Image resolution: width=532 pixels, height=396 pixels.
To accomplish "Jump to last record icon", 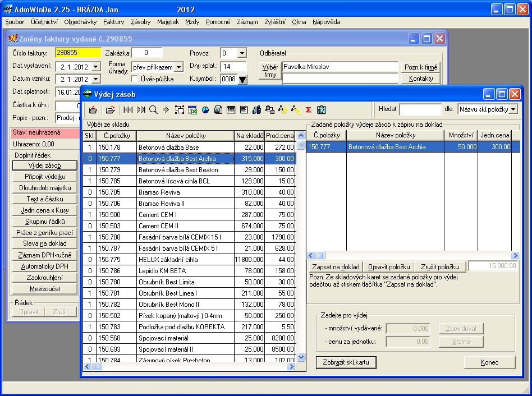I will click(x=141, y=110).
